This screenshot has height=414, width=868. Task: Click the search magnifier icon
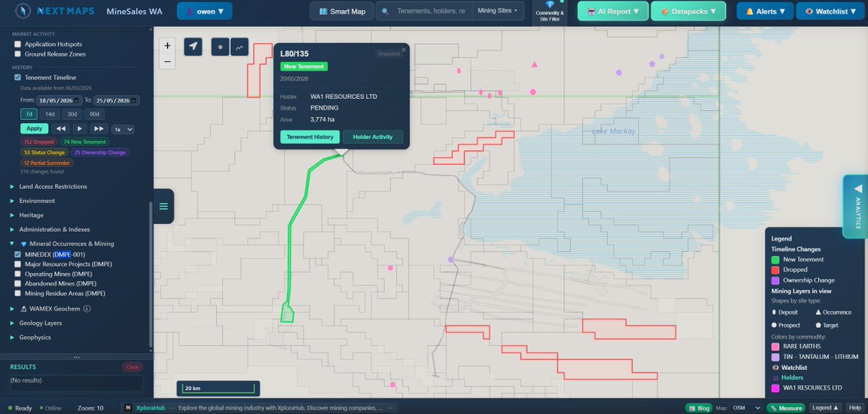tap(386, 12)
